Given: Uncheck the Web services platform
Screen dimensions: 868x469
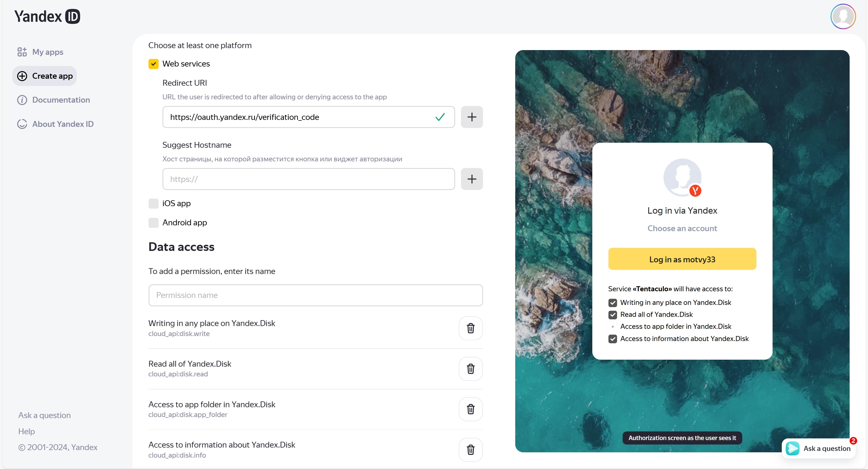Looking at the screenshot, I should [154, 64].
